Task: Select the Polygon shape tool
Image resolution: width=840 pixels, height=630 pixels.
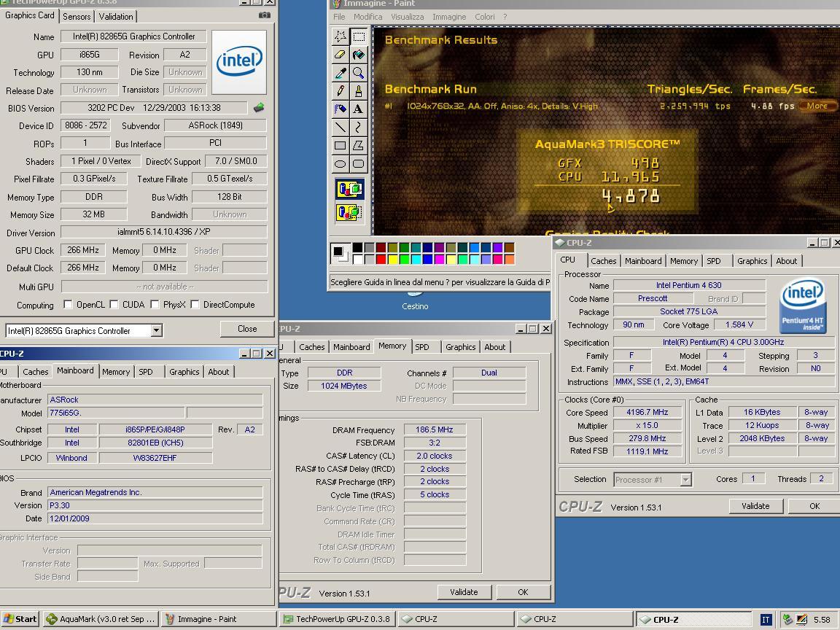Action: (359, 146)
